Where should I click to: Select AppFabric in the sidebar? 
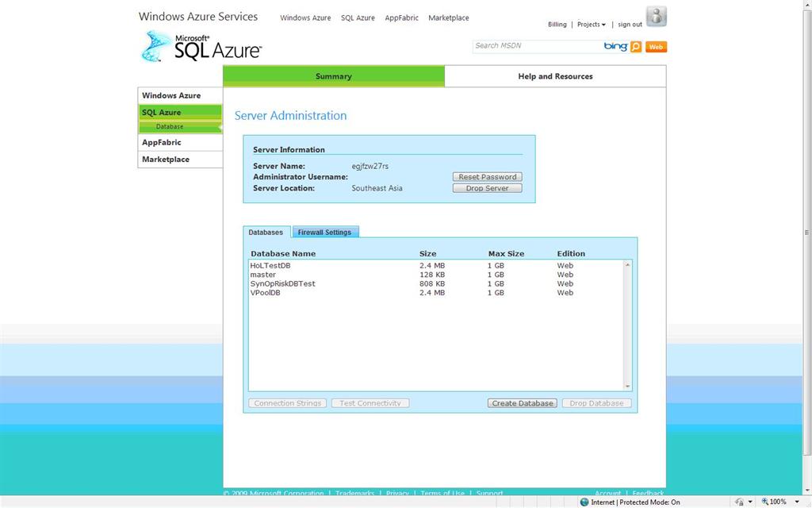pos(180,143)
